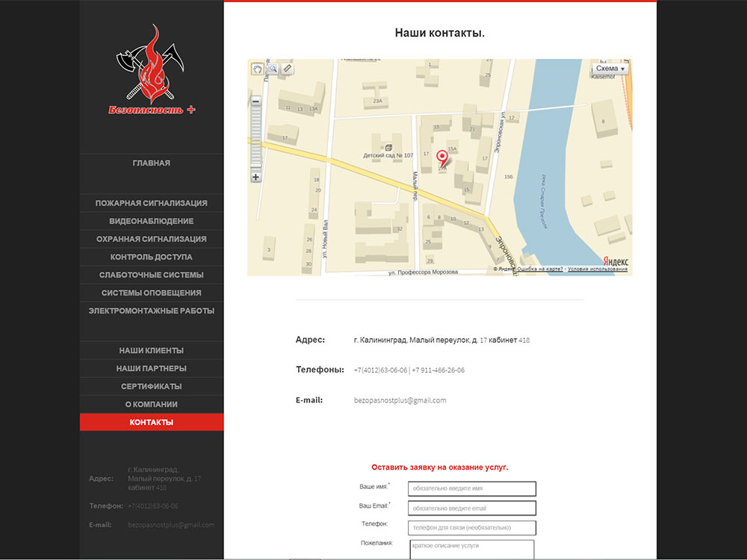Open the СЕРТИФИКАТЫ page
747x560 pixels.
pos(152,386)
